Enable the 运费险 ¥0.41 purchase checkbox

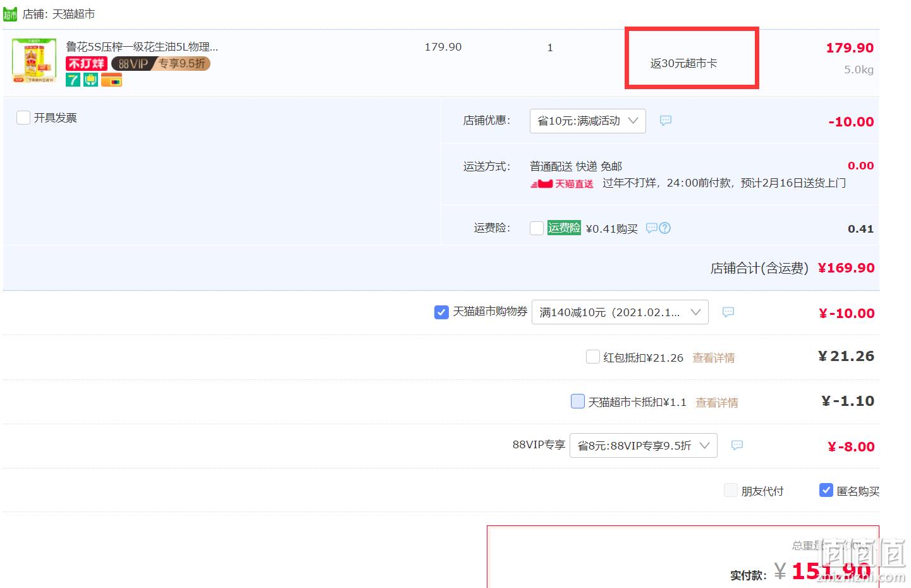[x=537, y=228]
